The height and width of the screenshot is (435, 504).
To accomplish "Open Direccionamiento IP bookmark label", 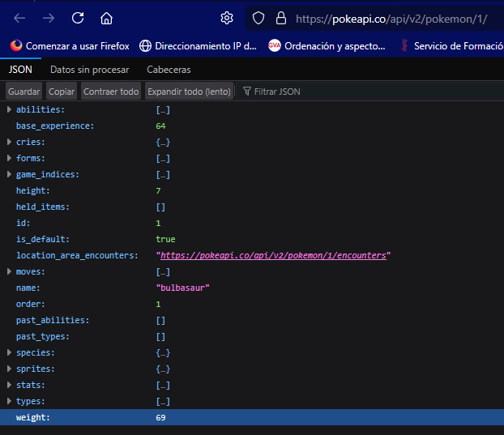I will (x=206, y=46).
